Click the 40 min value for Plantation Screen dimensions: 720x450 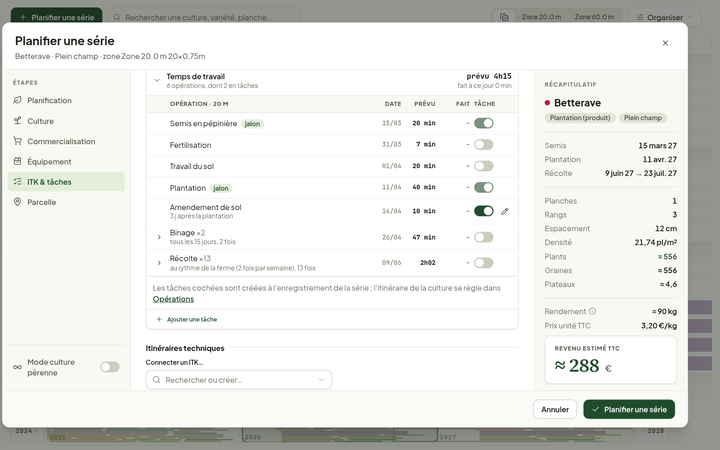424,187
